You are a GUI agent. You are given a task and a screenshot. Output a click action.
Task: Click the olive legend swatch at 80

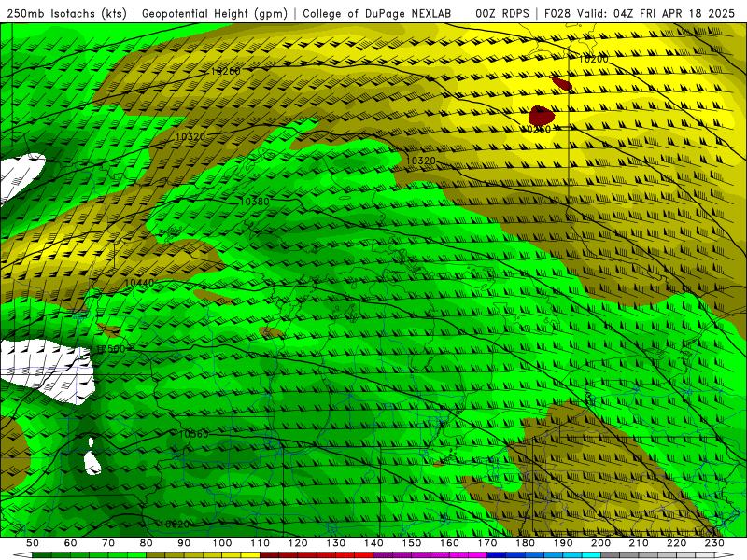tap(155, 554)
